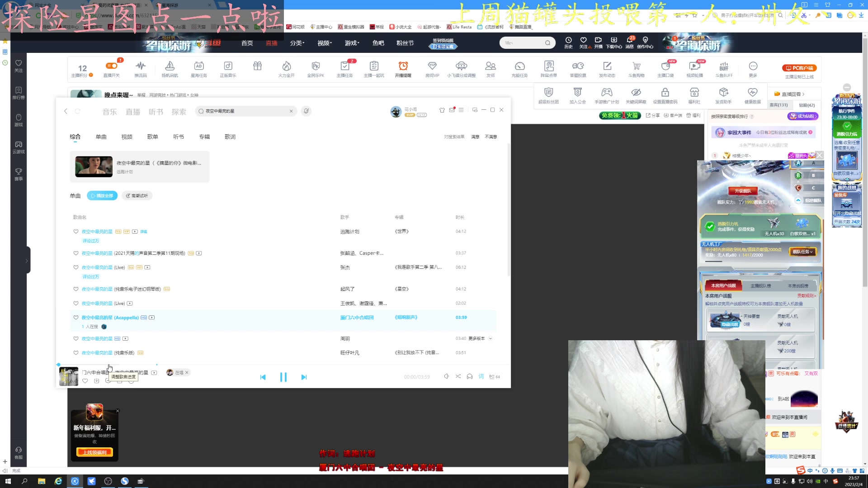Screen dimensions: 868x488
Task: Switch to the 歌单 tab in music player
Action: click(x=153, y=136)
